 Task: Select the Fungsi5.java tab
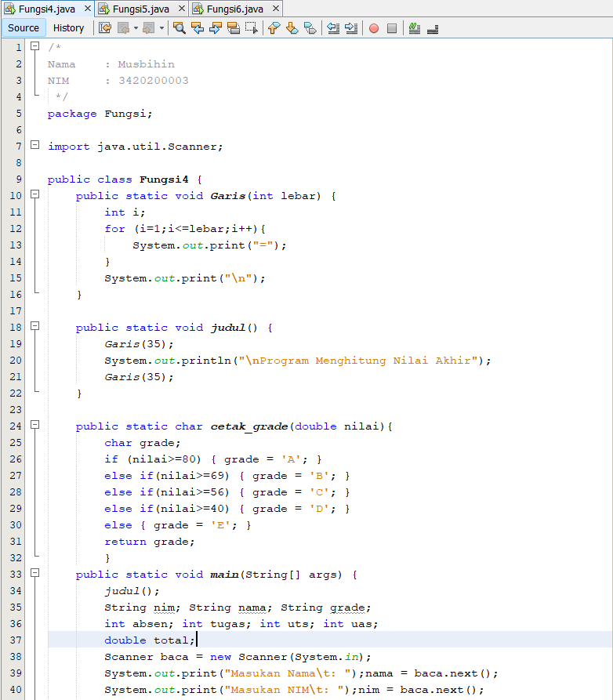point(140,9)
